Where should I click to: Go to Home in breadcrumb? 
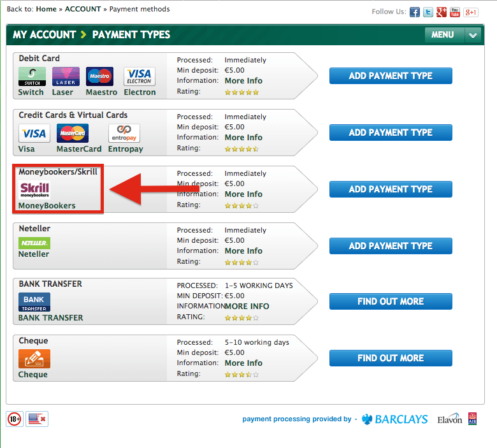click(47, 9)
